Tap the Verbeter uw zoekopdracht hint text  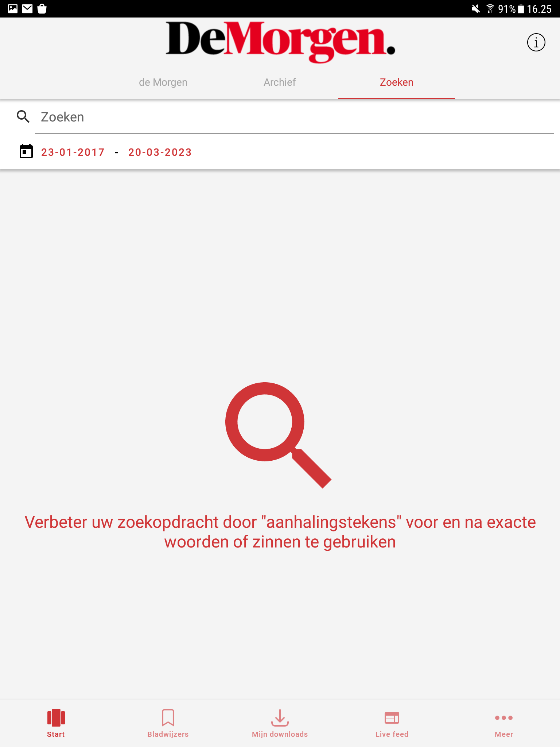click(280, 532)
